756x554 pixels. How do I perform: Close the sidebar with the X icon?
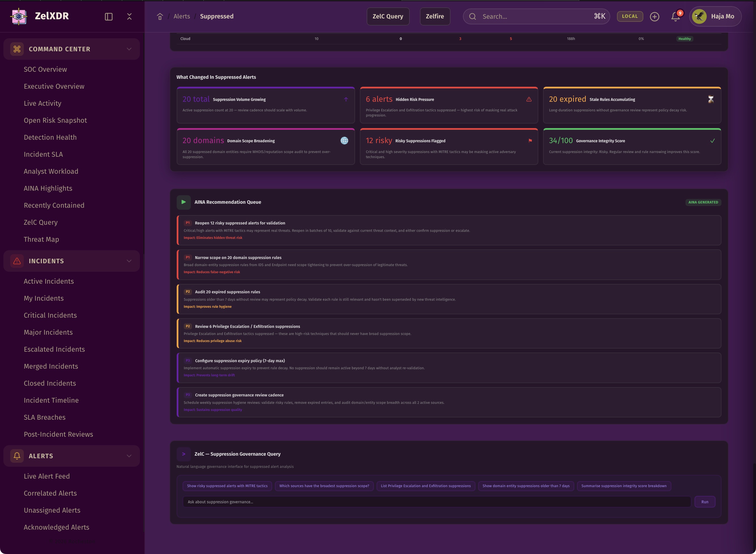point(129,16)
